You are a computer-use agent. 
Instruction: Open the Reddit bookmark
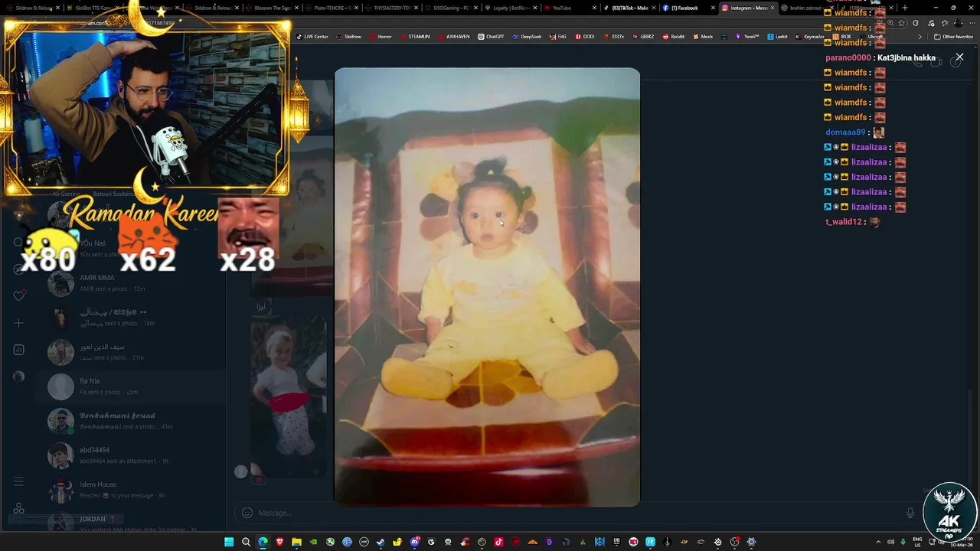click(674, 37)
